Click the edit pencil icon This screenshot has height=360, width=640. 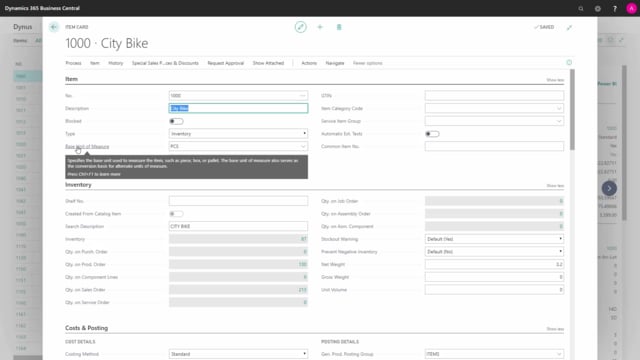point(300,27)
